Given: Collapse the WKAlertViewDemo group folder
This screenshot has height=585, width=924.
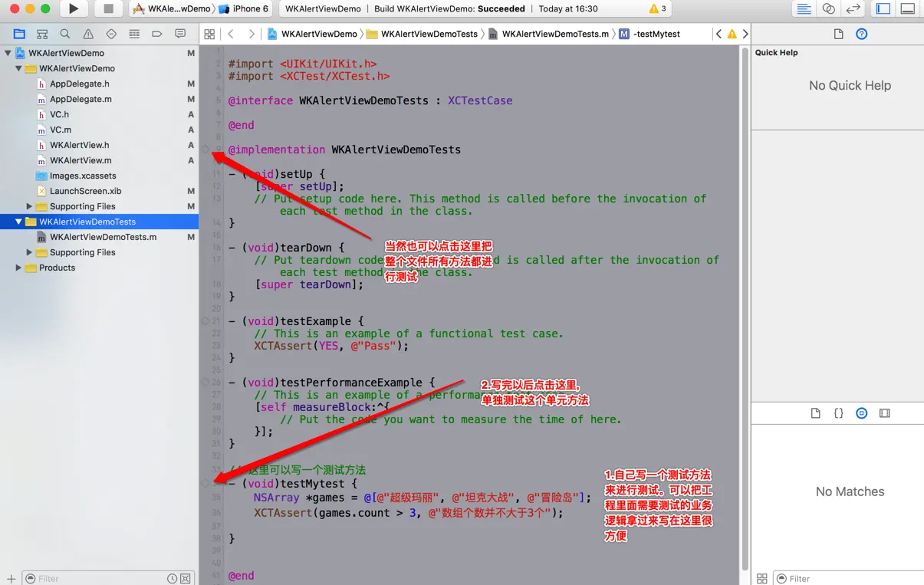Looking at the screenshot, I should 18,68.
